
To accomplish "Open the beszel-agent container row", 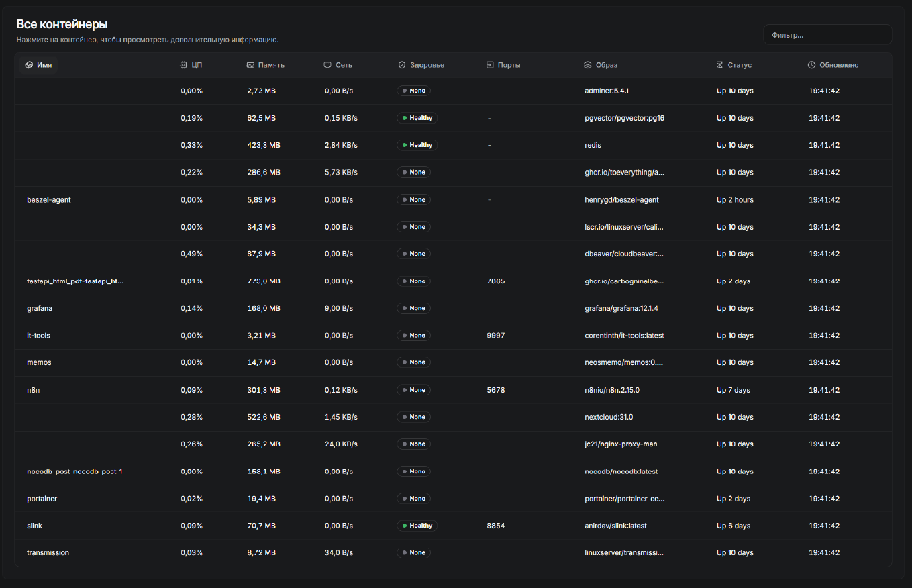I will [x=49, y=200].
